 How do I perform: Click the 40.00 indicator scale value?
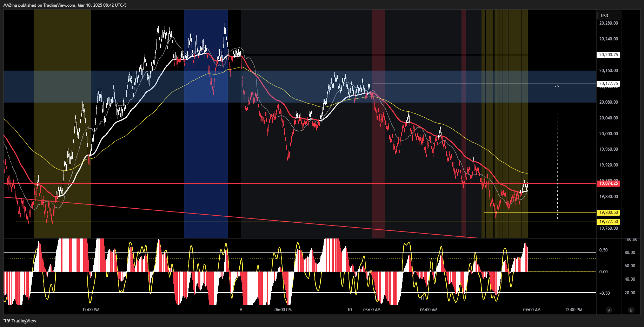[x=630, y=279]
